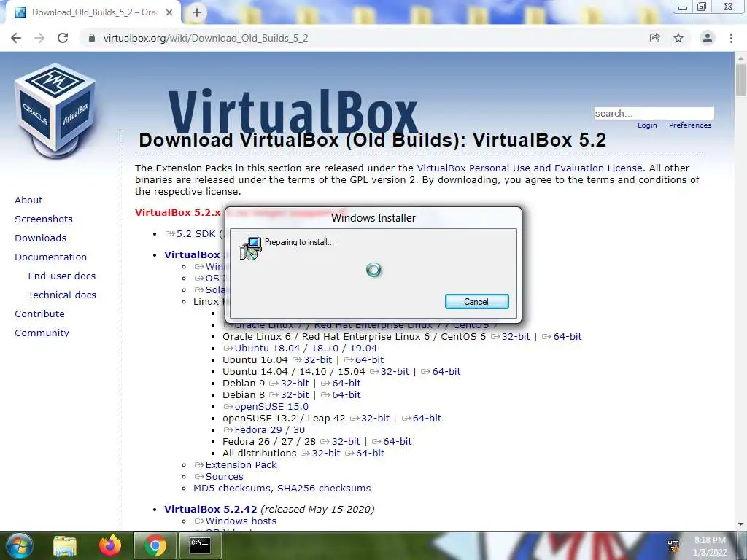Open About in the sidebar
Screen dimensions: 747x560
[x=28, y=200]
